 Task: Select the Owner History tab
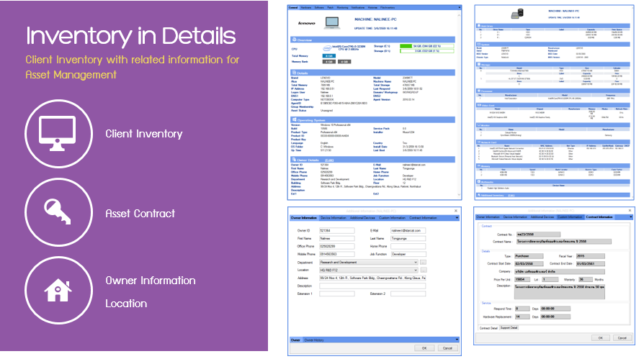coord(315,339)
